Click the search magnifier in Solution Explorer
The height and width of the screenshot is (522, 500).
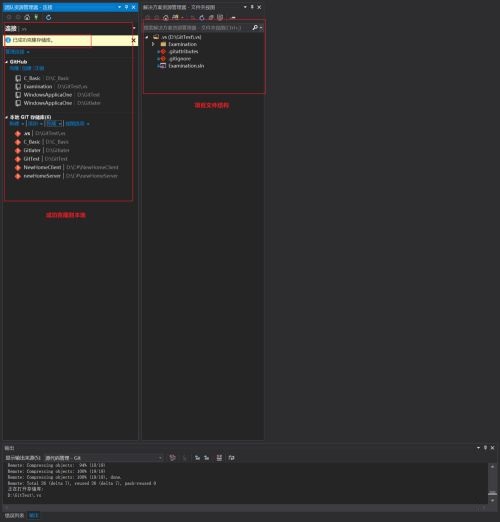pyautogui.click(x=255, y=28)
